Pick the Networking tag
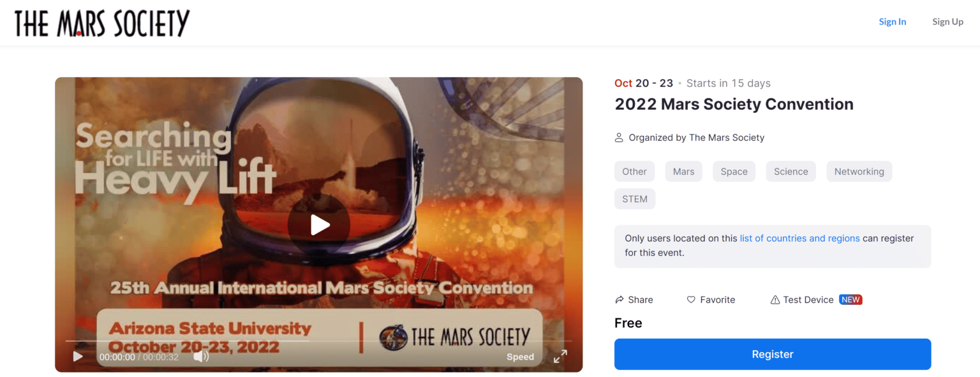 859,172
